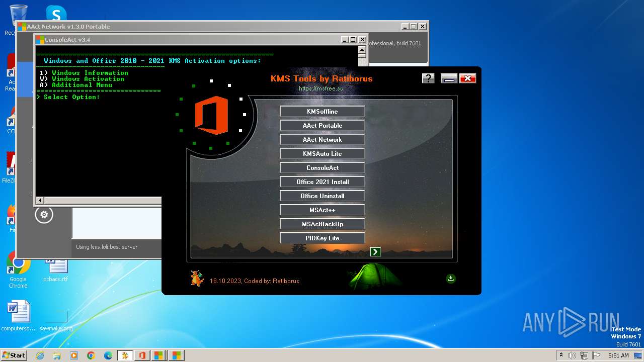Viewport: 644px width, 362px height.
Task: Launch KMSoffline from KMS Tools
Action: (322, 111)
